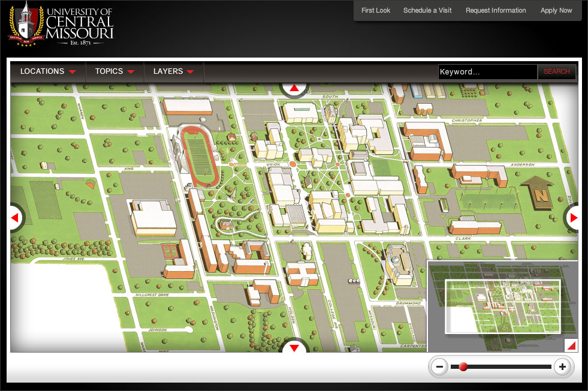Image resolution: width=588 pixels, height=391 pixels.
Task: Click in the Keyword search field
Action: click(x=487, y=72)
